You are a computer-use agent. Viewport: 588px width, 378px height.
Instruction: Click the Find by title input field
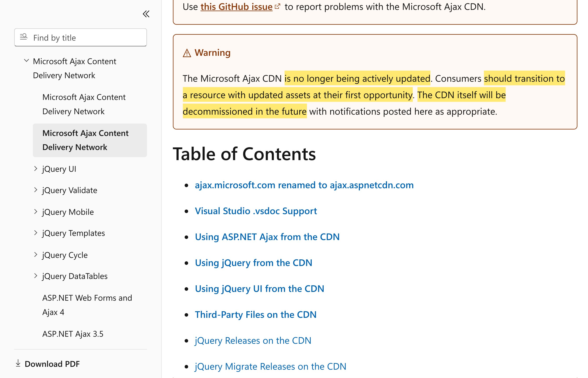click(81, 38)
